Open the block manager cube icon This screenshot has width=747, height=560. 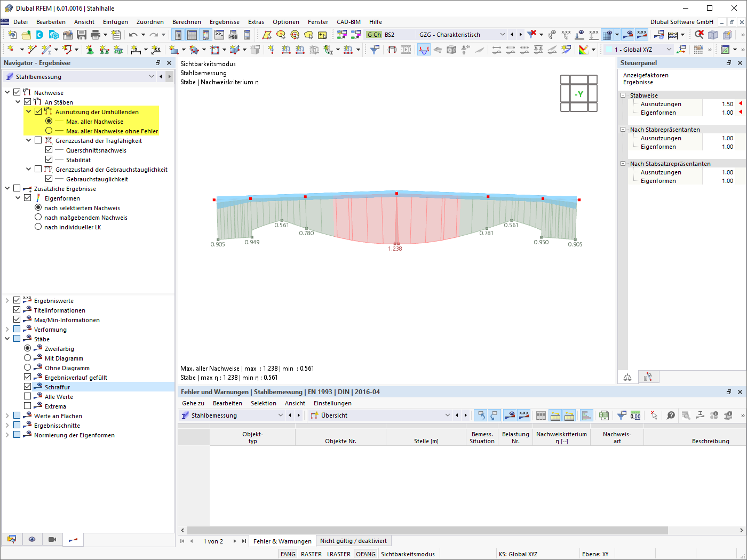54,35
